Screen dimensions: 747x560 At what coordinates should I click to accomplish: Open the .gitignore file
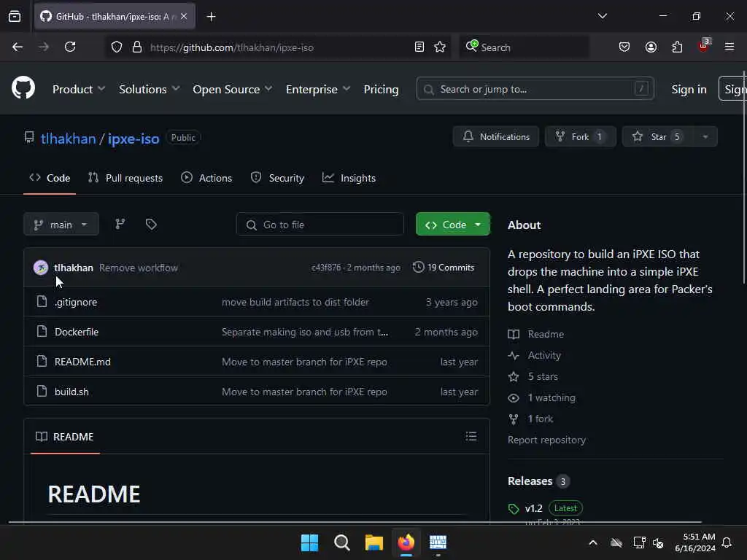click(x=76, y=302)
